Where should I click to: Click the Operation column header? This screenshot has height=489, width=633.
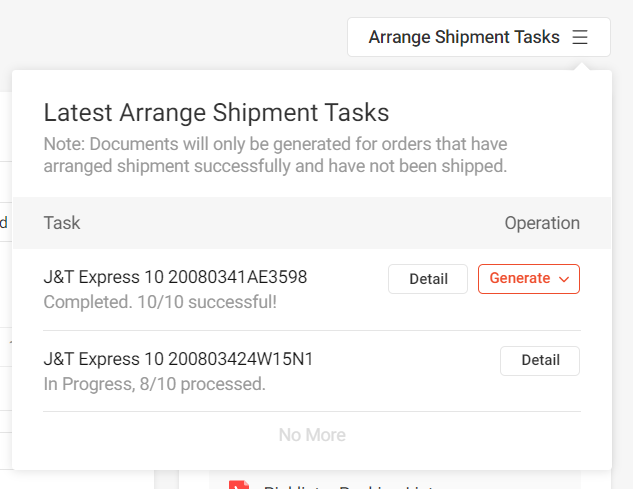(x=542, y=223)
